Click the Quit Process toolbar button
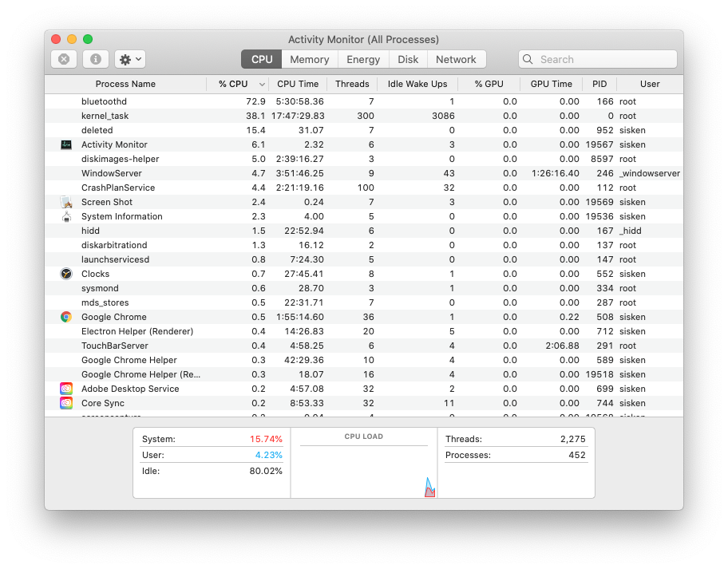 63,58
